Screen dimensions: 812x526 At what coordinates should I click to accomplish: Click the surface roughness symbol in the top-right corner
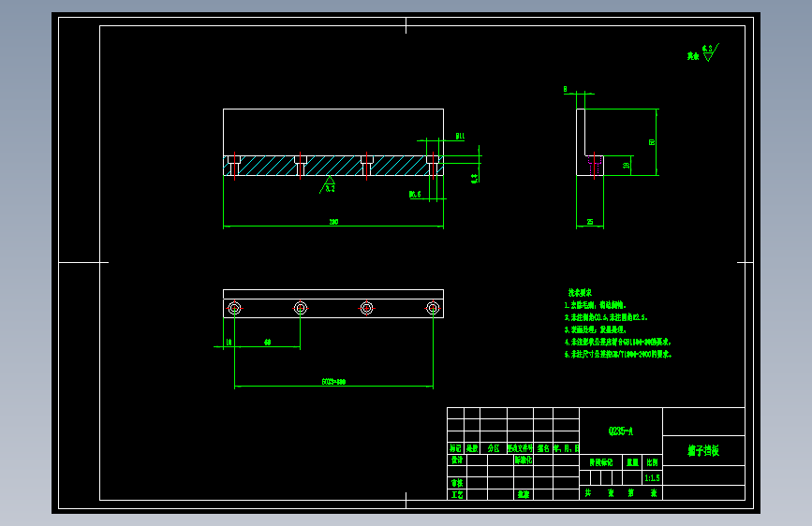click(710, 52)
